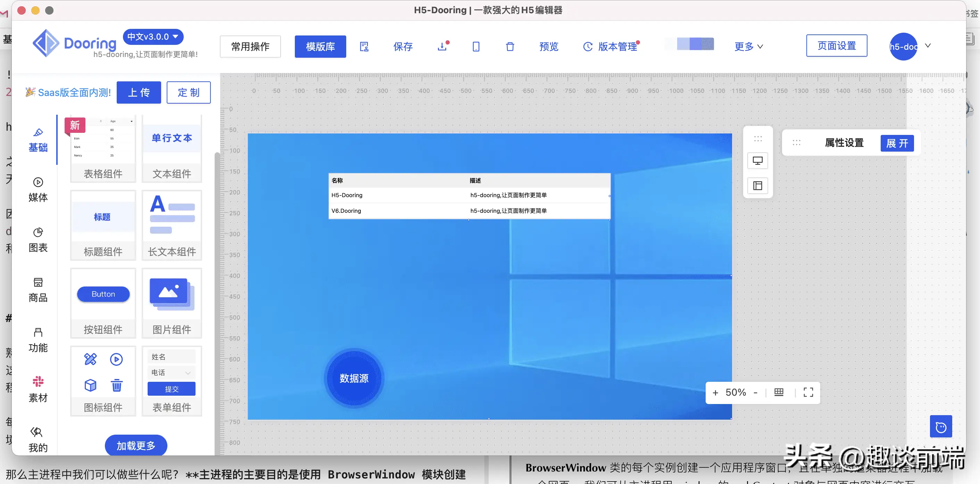Open the 图表 component category
The height and width of the screenshot is (484, 980).
click(x=38, y=239)
